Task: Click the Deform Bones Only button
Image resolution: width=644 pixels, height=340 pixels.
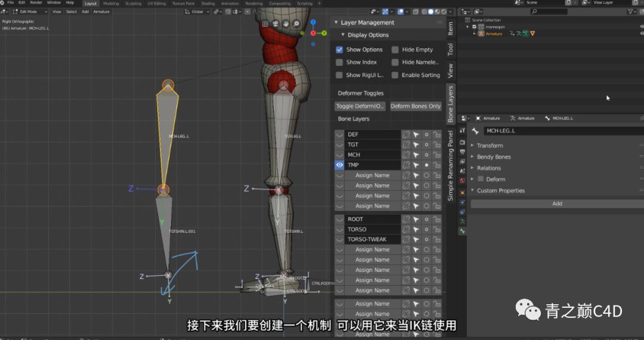Action: point(416,106)
